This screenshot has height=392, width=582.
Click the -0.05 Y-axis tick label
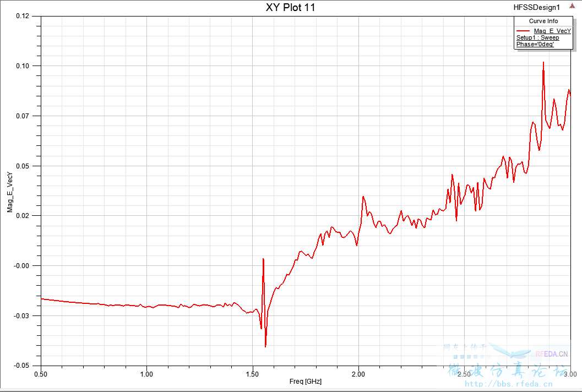[21, 366]
